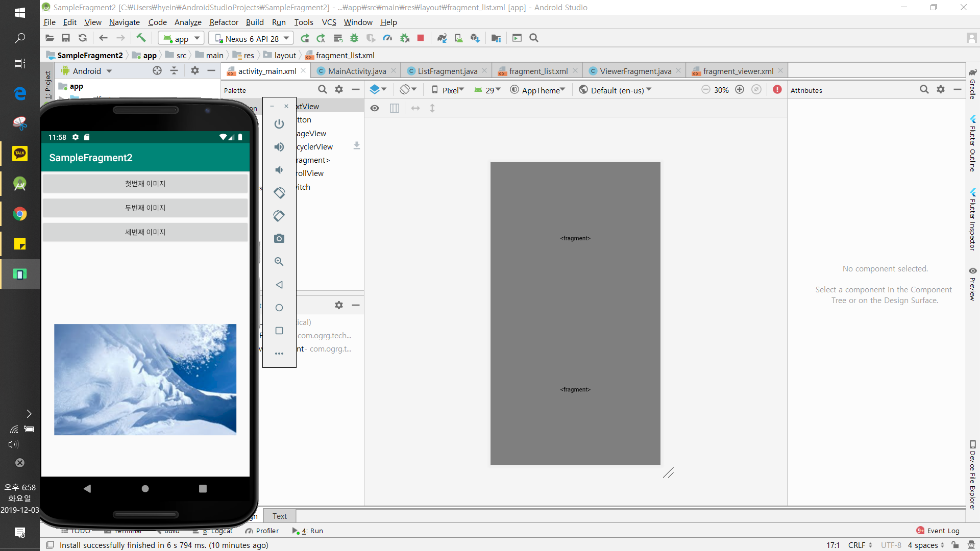Image resolution: width=980 pixels, height=551 pixels.
Task: Take emulator screenshot camera icon
Action: 279,239
